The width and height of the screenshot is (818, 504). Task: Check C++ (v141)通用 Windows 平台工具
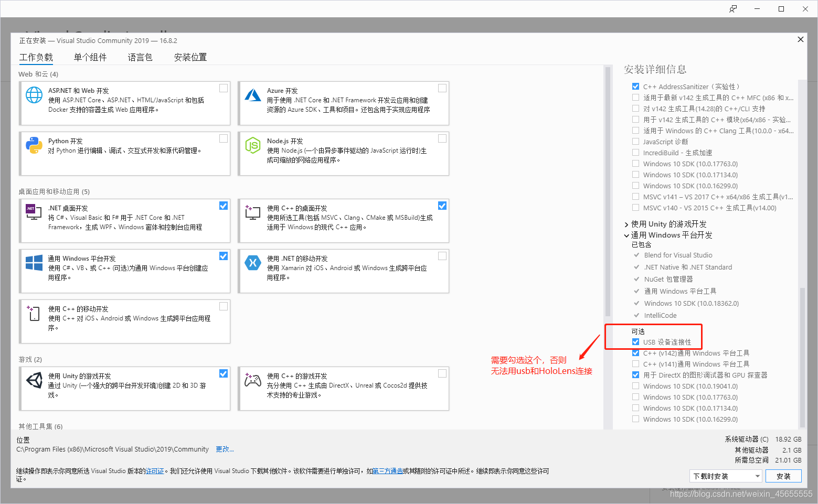tap(635, 364)
